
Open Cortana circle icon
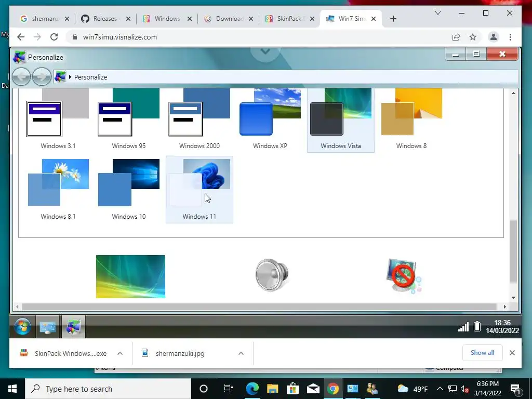pyautogui.click(x=204, y=389)
